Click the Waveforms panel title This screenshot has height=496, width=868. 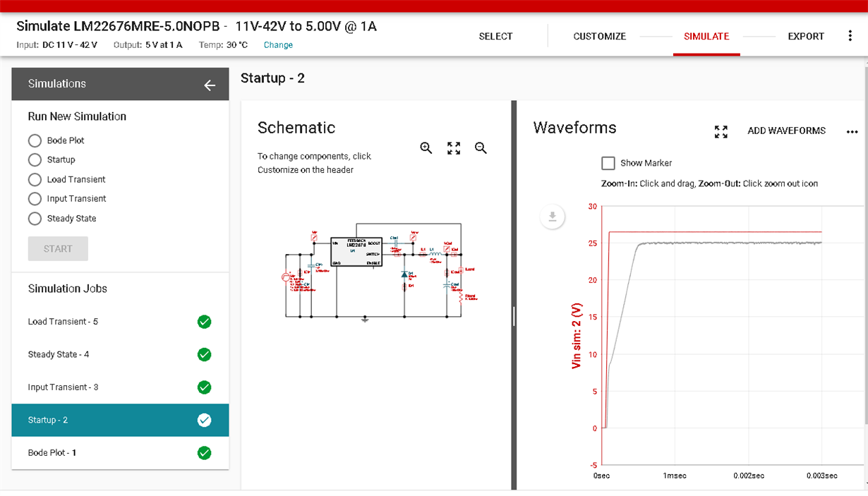(x=574, y=128)
